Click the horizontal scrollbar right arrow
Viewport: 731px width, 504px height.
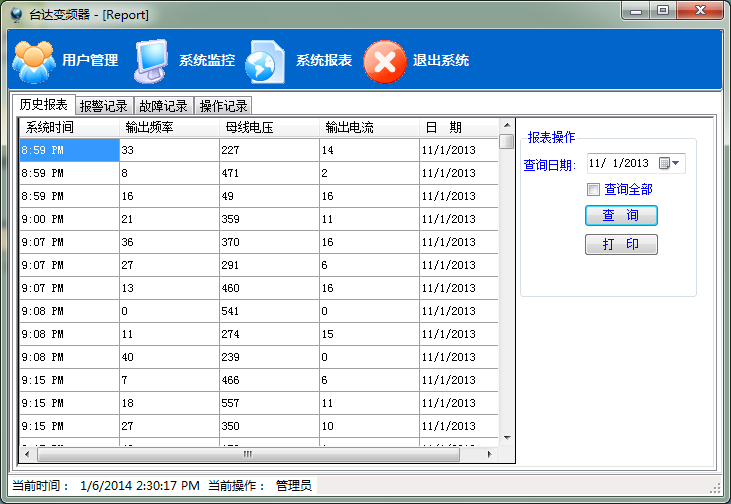[491, 454]
